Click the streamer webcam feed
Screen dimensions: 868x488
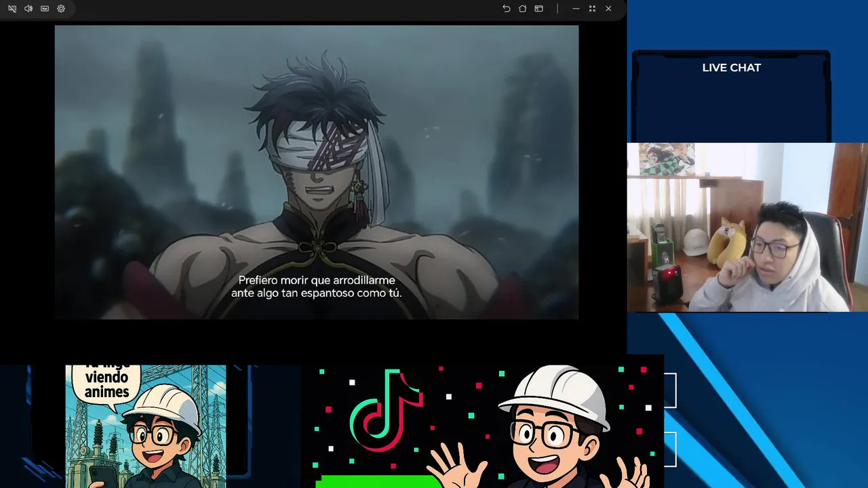(747, 227)
